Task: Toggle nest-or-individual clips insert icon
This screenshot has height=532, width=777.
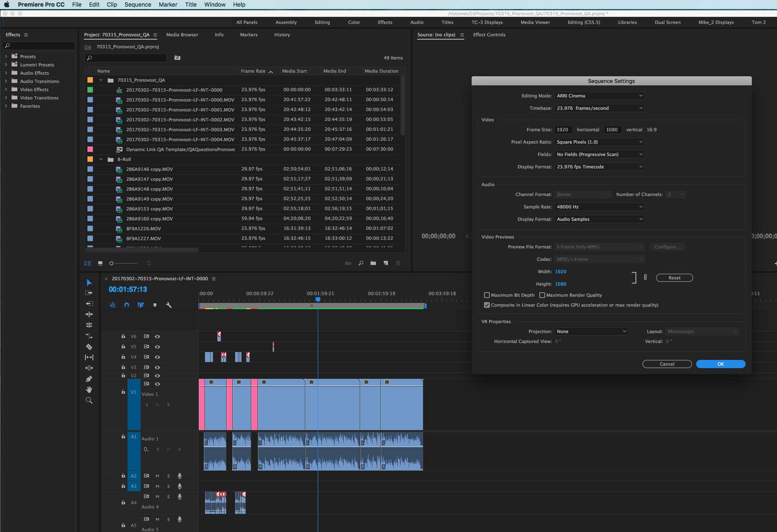Action: pyautogui.click(x=113, y=305)
